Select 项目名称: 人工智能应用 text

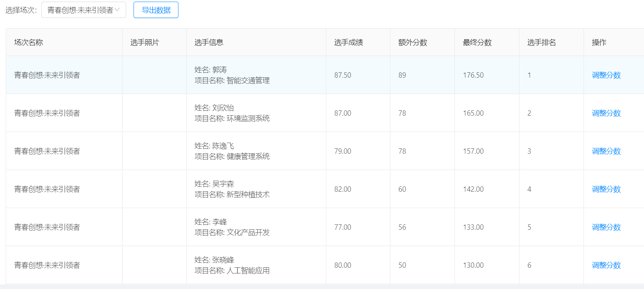pyautogui.click(x=232, y=271)
